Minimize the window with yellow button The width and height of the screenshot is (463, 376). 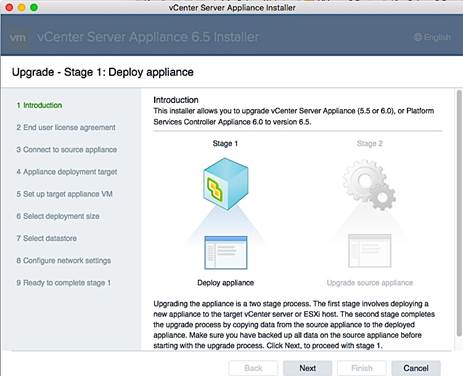click(22, 7)
